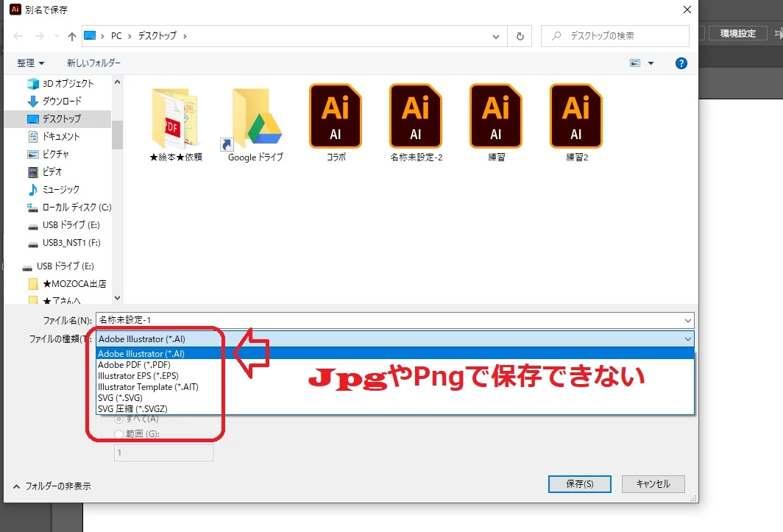Image resolution: width=783 pixels, height=532 pixels.
Task: Click the PC icon in address bar
Action: pyautogui.click(x=90, y=35)
